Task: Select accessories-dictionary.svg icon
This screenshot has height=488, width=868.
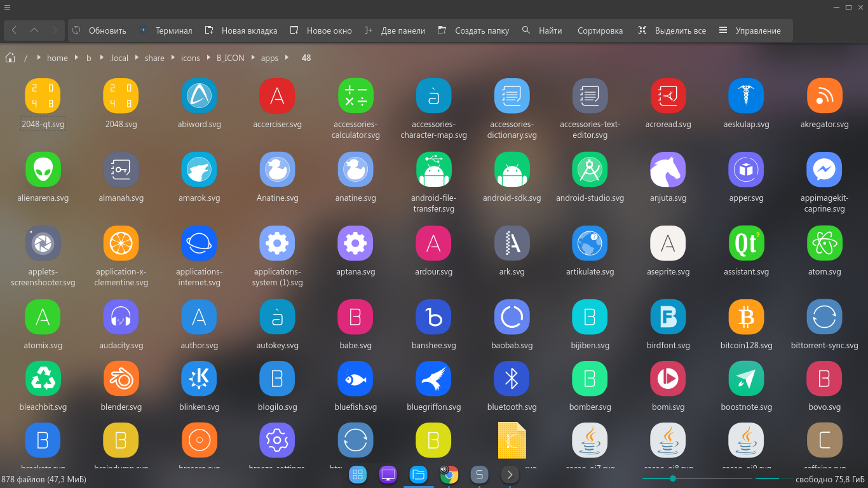Action: click(x=512, y=96)
